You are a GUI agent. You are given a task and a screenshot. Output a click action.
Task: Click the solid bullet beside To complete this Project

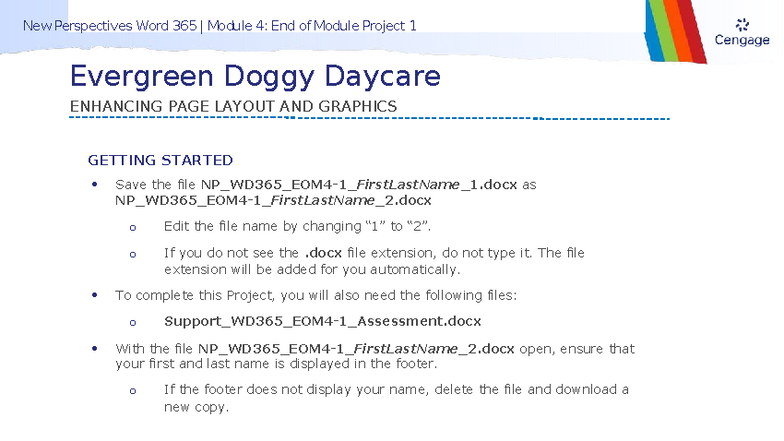click(94, 295)
